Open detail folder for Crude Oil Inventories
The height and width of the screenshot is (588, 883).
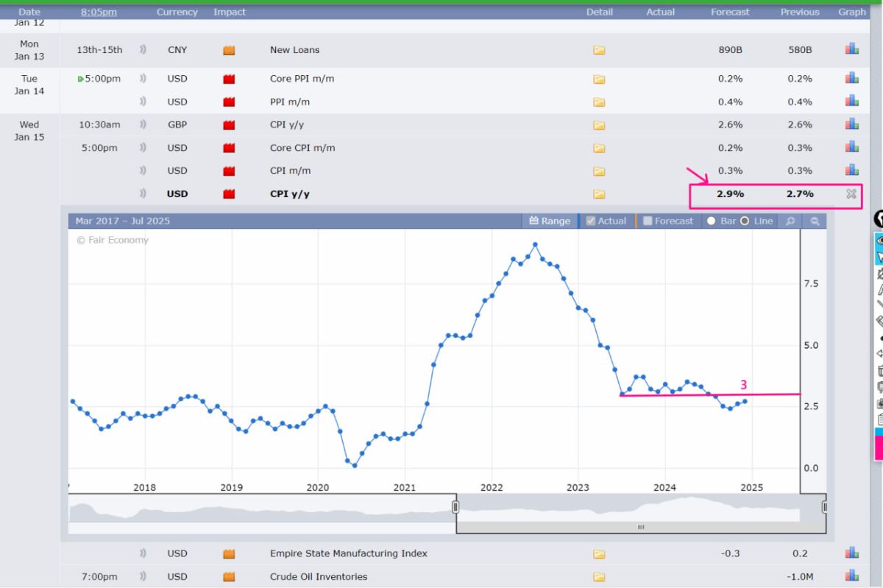point(599,577)
